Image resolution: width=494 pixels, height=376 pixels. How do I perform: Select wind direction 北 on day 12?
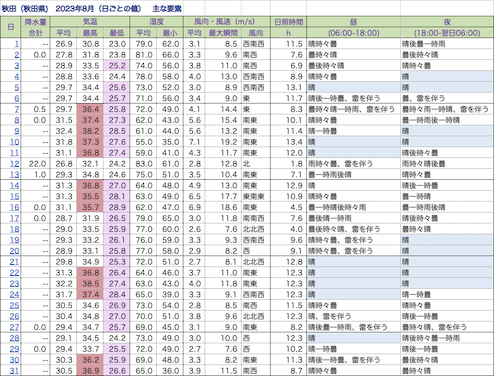pyautogui.click(x=246, y=164)
